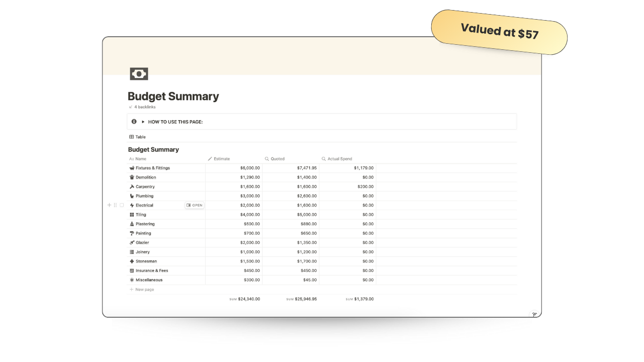Click the bathtub icon beside Fixtures & Fittings
The image size is (644, 362).
pyautogui.click(x=132, y=168)
